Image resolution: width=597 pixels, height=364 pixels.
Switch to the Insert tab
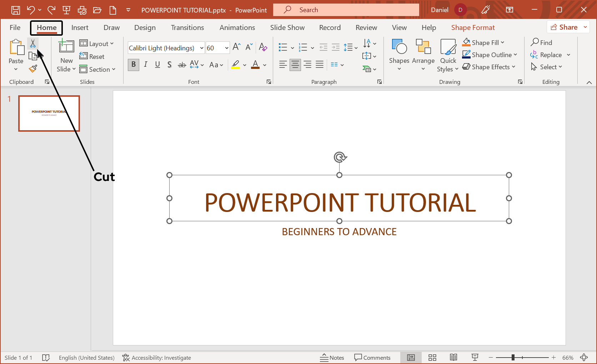pyautogui.click(x=80, y=27)
